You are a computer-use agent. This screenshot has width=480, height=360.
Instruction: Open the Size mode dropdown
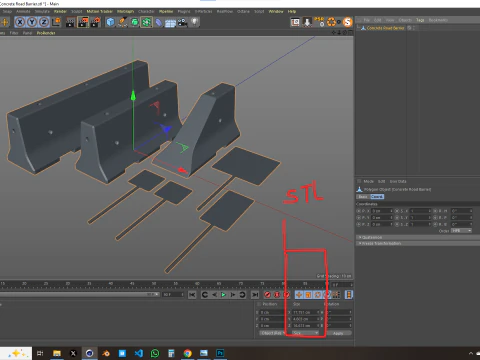(x=306, y=333)
